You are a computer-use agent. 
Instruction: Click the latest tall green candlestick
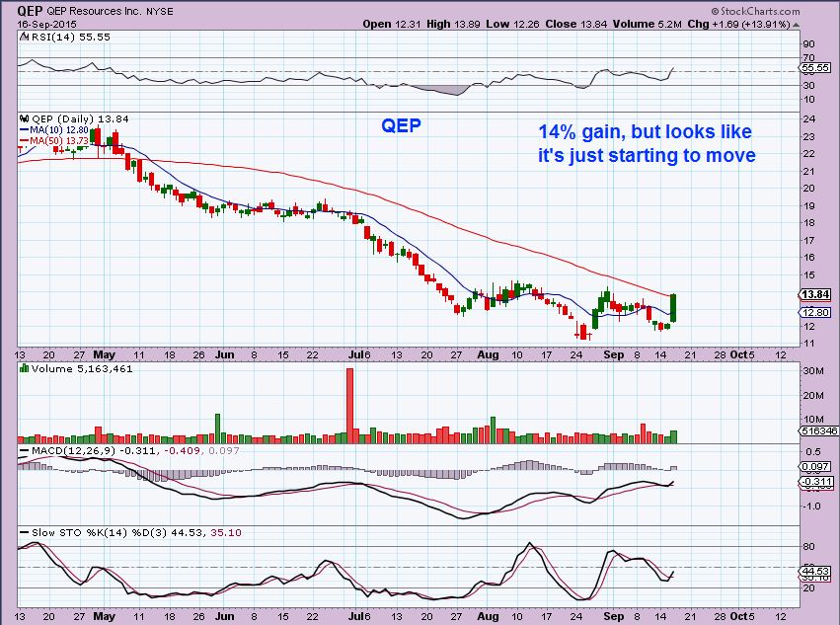click(x=673, y=308)
